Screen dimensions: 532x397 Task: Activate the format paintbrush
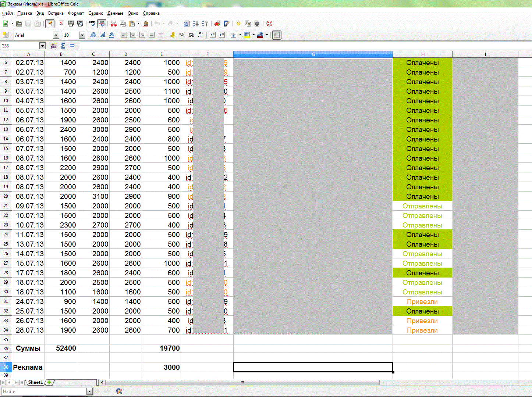coord(146,24)
